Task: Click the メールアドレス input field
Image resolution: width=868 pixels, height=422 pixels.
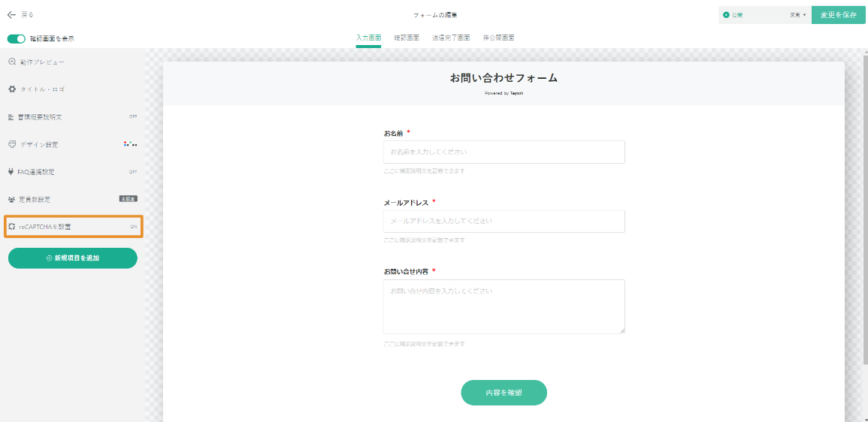Action: [x=504, y=222]
